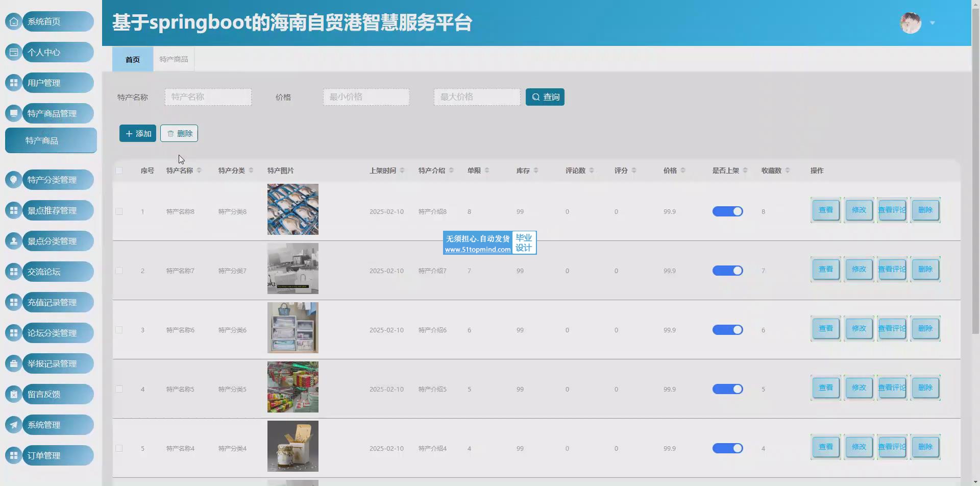Screen dimensions: 980x486
Task: Click the 举报记录管理 briefcase icon
Action: [14, 363]
